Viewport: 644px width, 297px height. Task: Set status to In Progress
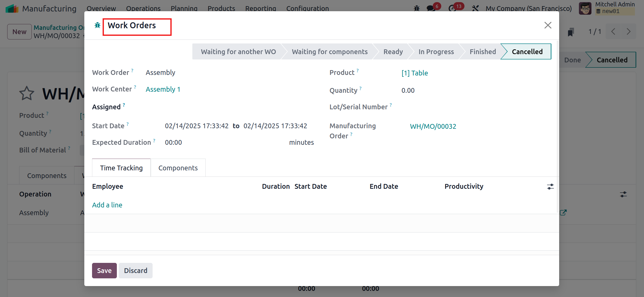click(x=436, y=52)
